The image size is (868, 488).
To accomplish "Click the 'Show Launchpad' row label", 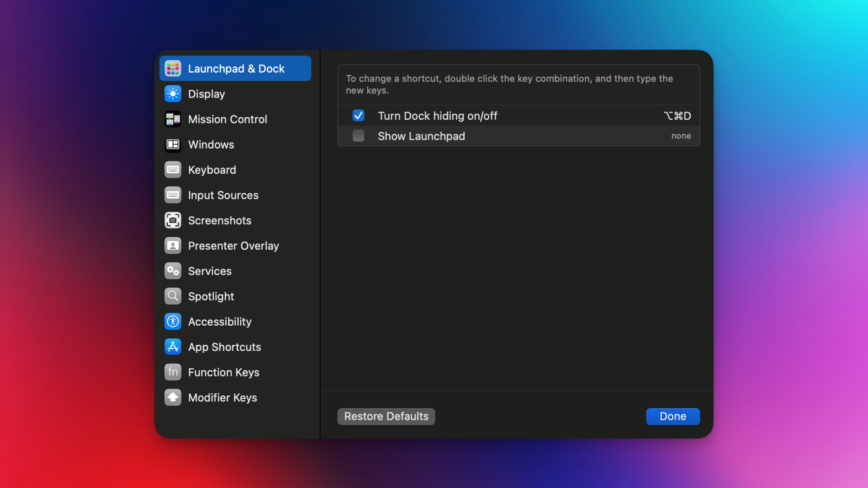I will [x=421, y=136].
